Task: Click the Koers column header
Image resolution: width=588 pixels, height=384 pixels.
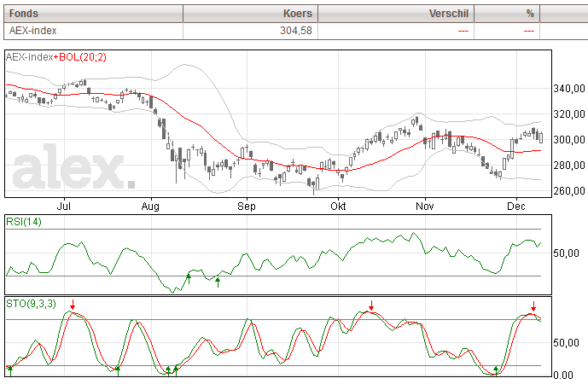Action: [251, 14]
